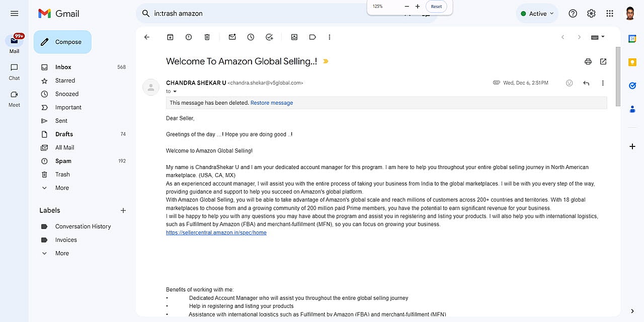The height and width of the screenshot is (322, 644).
Task: Mark the email as unread
Action: [232, 37]
